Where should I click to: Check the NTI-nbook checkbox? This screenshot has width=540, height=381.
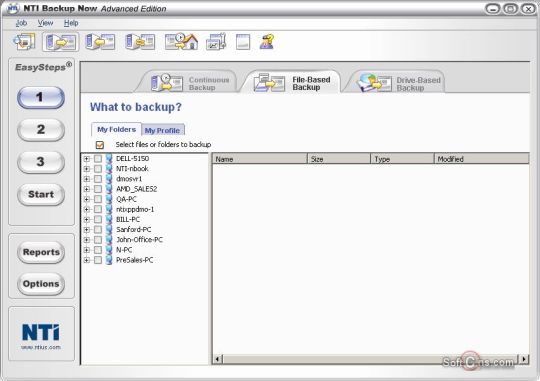pyautogui.click(x=98, y=168)
